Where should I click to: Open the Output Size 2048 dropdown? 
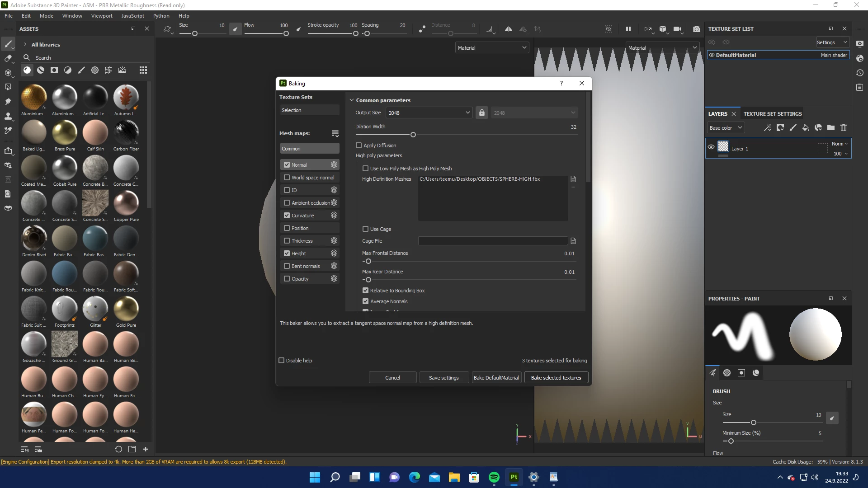[x=429, y=113]
